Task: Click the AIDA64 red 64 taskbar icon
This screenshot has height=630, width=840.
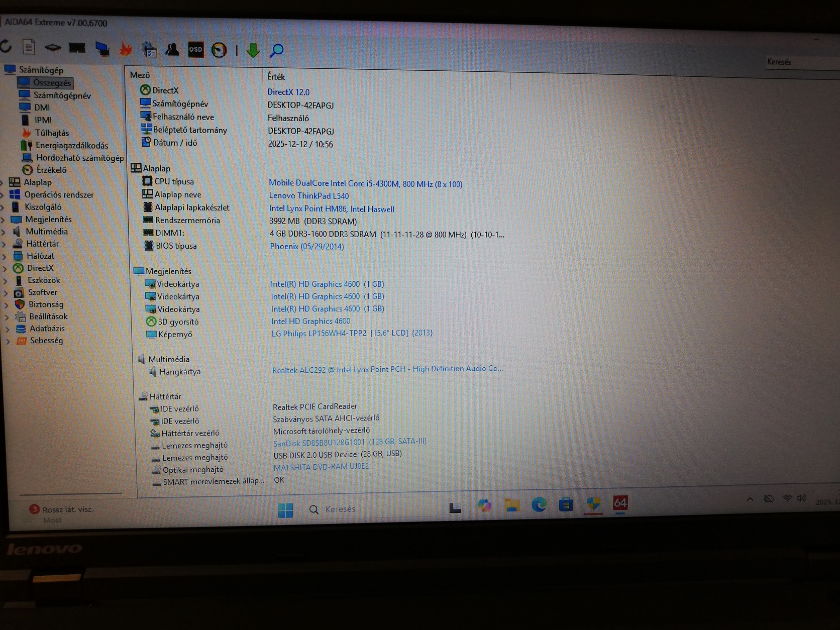Action: pos(620,503)
